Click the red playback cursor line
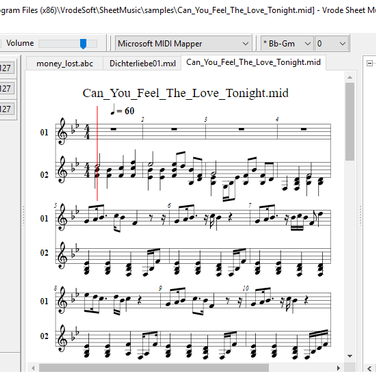Screen dimensions: 376x376 [x=97, y=153]
